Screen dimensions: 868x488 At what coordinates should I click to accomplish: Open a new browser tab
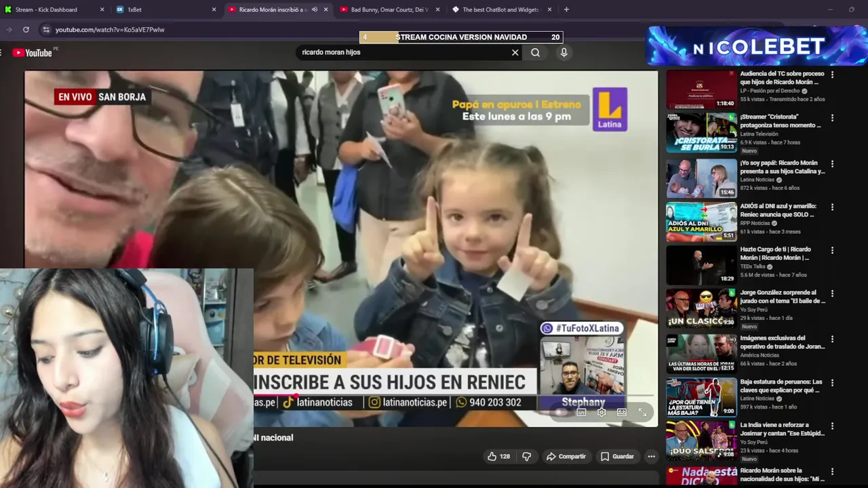click(x=566, y=9)
